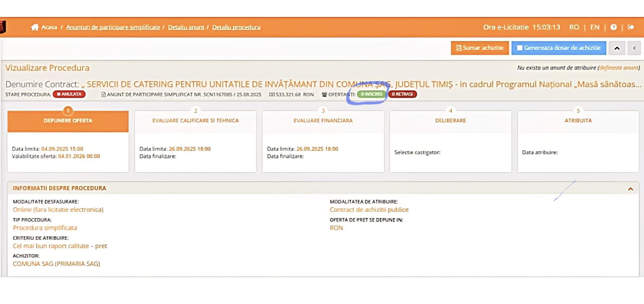Open the help question mark icon
644x304 pixels.
point(613,27)
